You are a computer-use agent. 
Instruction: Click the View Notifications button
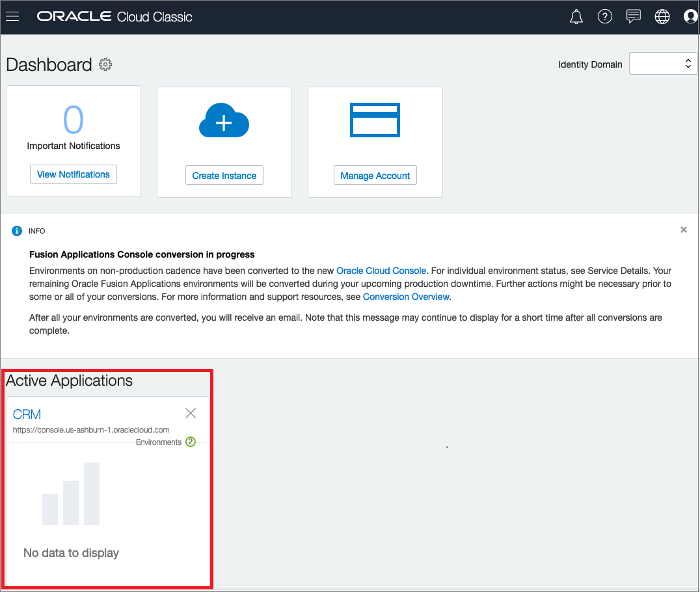point(73,174)
